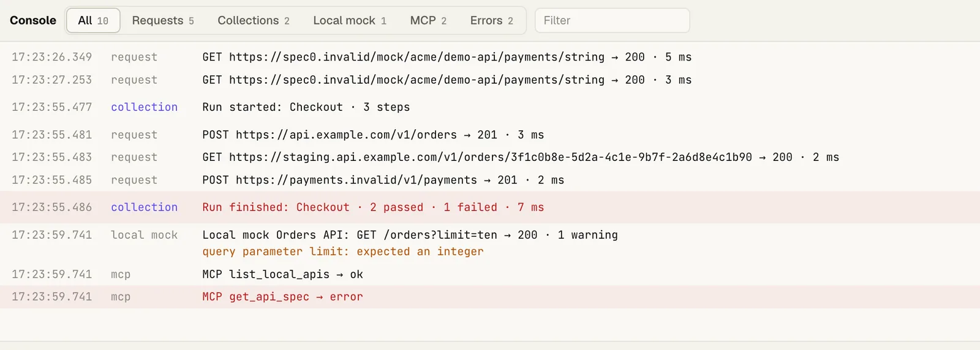The width and height of the screenshot is (980, 350).
Task: Click the collection label at 17:23:55.477
Action: click(x=145, y=107)
